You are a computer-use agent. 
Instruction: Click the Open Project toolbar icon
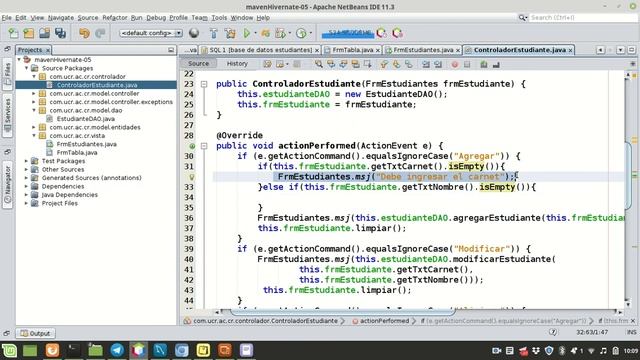pos(44,33)
